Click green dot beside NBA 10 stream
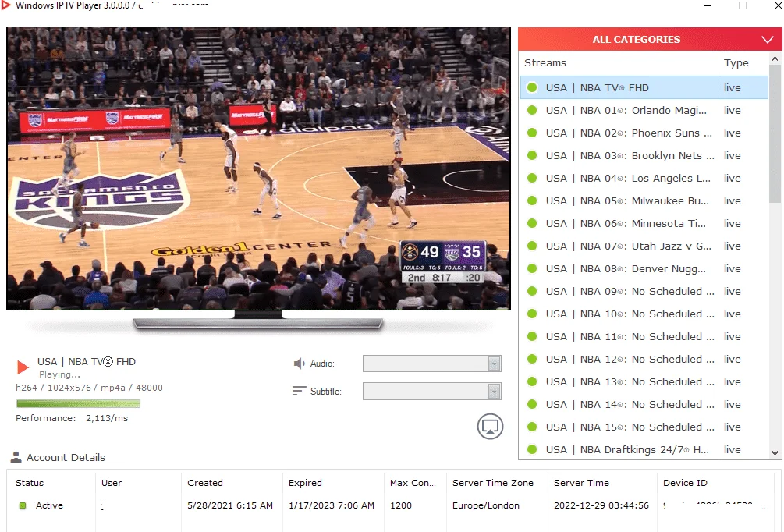This screenshot has height=532, width=784. [532, 314]
